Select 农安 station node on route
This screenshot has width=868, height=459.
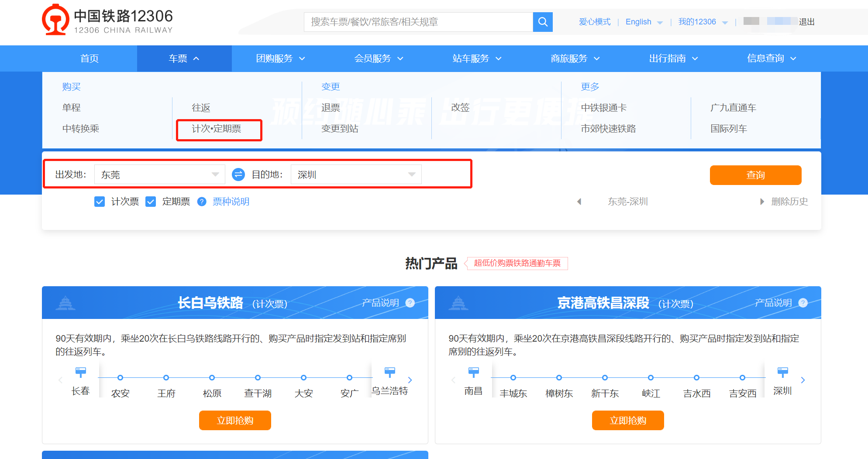[121, 377]
